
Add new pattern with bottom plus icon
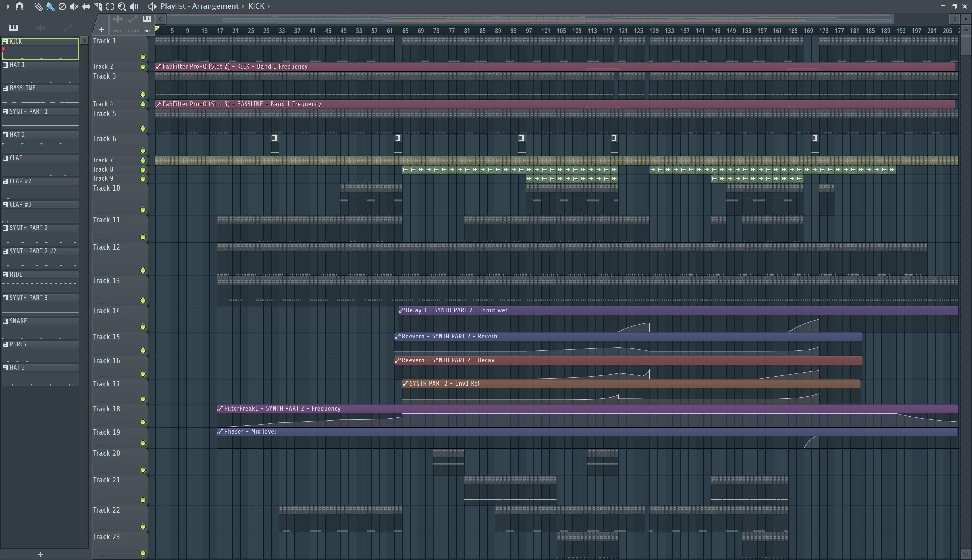coord(40,554)
